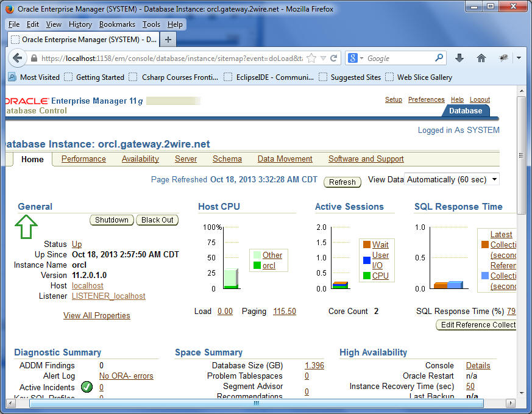Select the Home tab
This screenshot has width=532, height=414.
(32, 159)
